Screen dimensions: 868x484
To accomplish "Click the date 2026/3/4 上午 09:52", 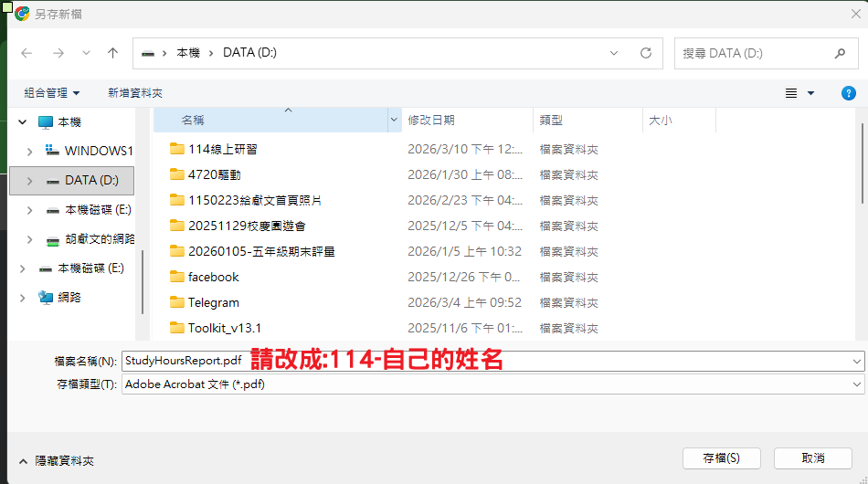I will tap(464, 302).
